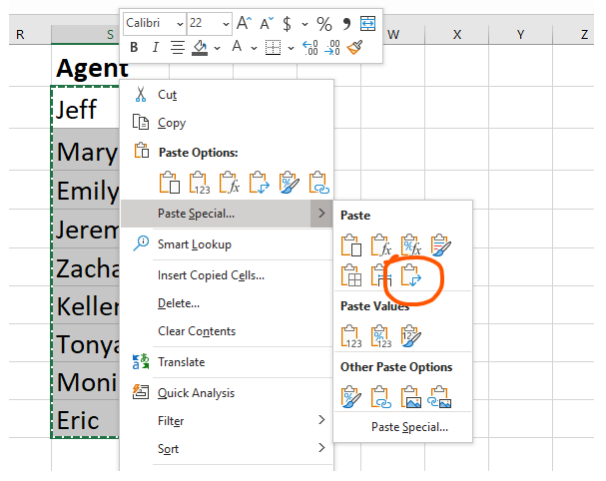Select Keep Source Formatting in the Paste submenu
The width and height of the screenshot is (606, 481).
click(440, 244)
